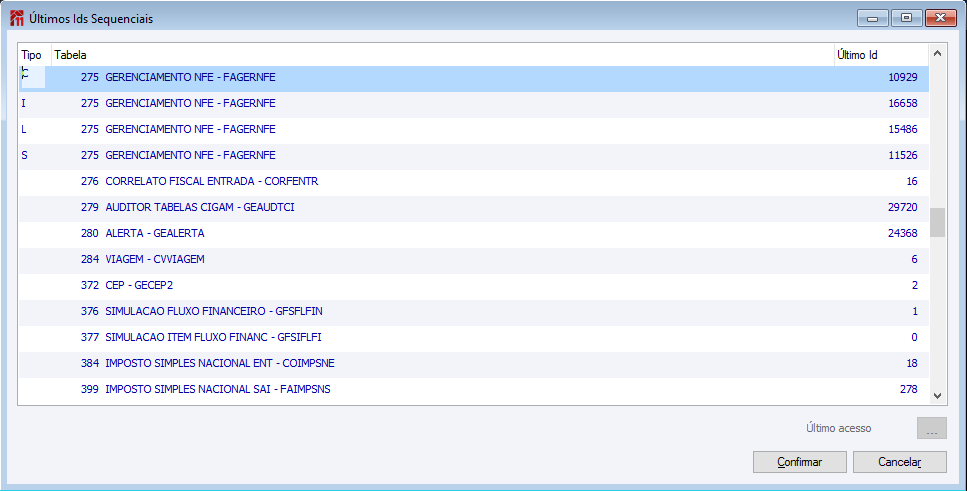
Task: Click table number 372
Action: [89, 285]
